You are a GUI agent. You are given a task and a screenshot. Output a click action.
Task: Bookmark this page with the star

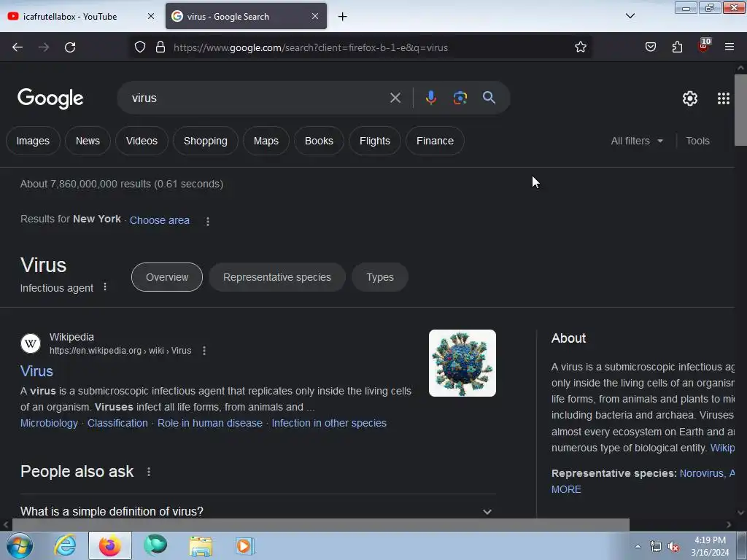coord(580,47)
